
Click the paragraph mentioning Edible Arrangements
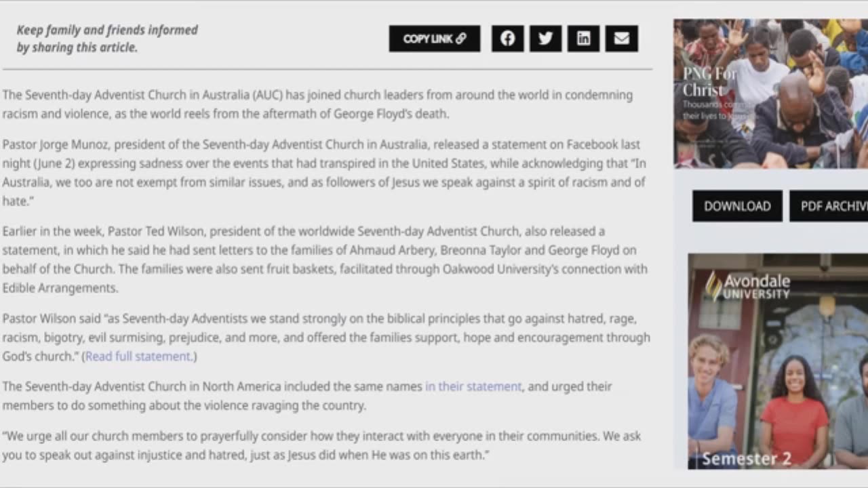click(x=324, y=260)
